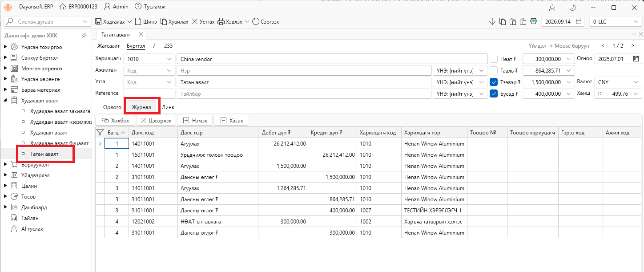The width and height of the screenshot is (644, 272).
Task: Open calendar icon for Огноо 2025.07.01
Action: pyautogui.click(x=636, y=59)
